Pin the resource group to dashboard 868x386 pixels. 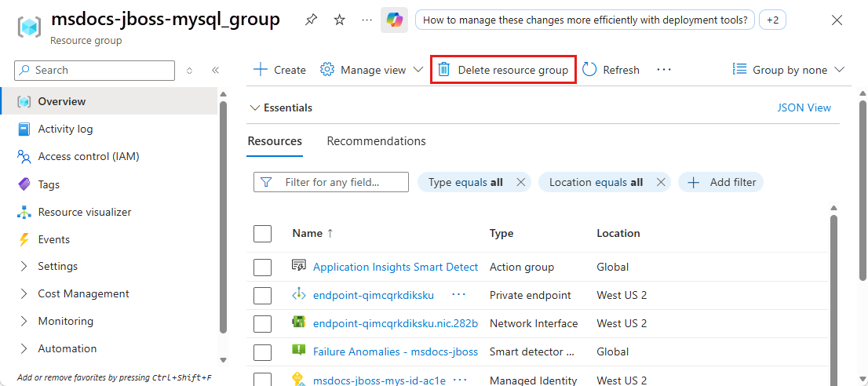coord(311,20)
